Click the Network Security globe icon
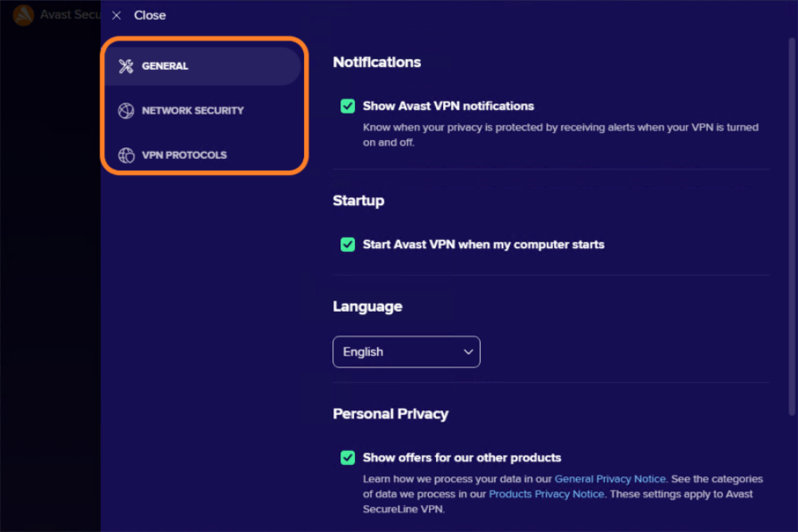Screen dimensions: 798x532 point(126,111)
